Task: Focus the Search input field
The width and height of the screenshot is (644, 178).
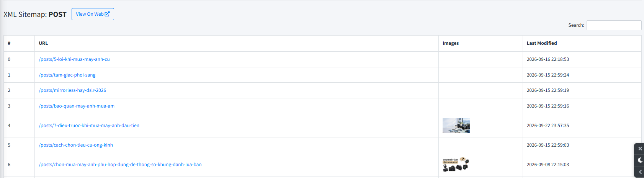Action: click(614, 25)
